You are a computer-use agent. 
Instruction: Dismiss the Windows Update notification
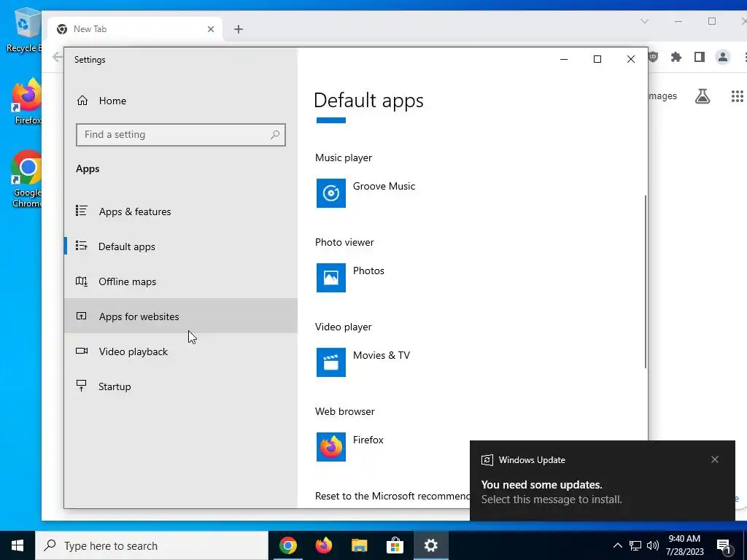click(x=715, y=459)
